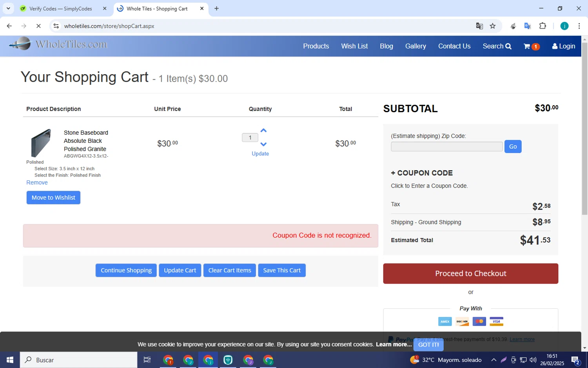Image resolution: width=588 pixels, height=368 pixels.
Task: Click the 'Estimated Total' label
Action: pyautogui.click(x=412, y=240)
